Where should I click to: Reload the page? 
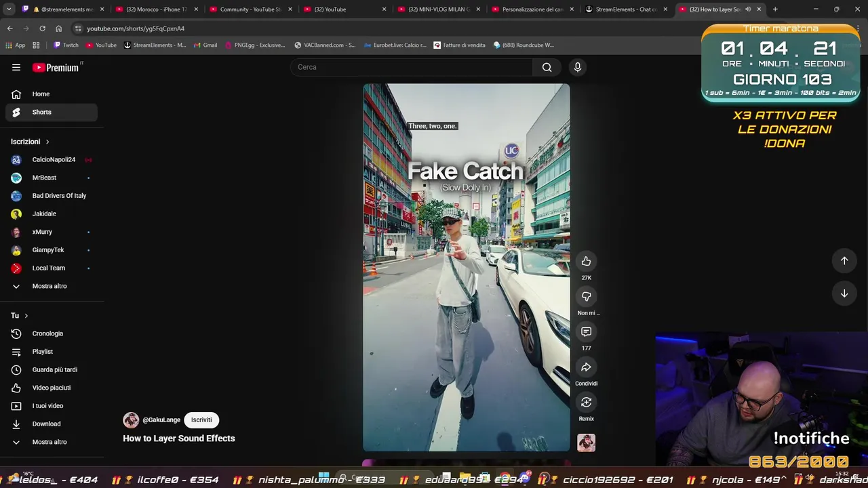pyautogui.click(x=42, y=28)
